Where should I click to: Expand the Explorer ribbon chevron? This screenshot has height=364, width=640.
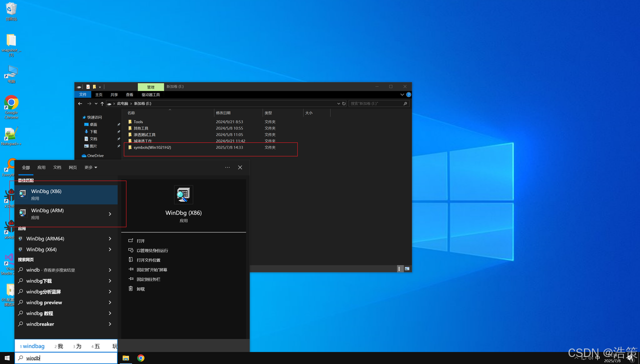pos(402,94)
